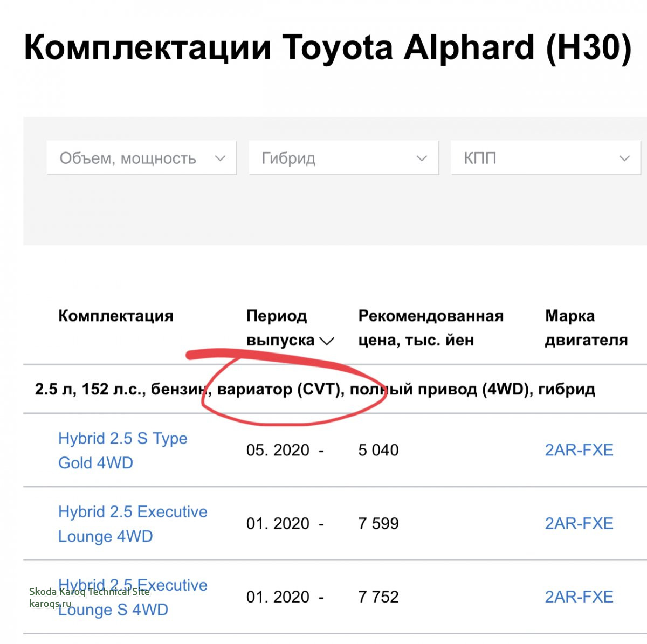Select release date 01. 2020 next to 7 599

click(285, 523)
